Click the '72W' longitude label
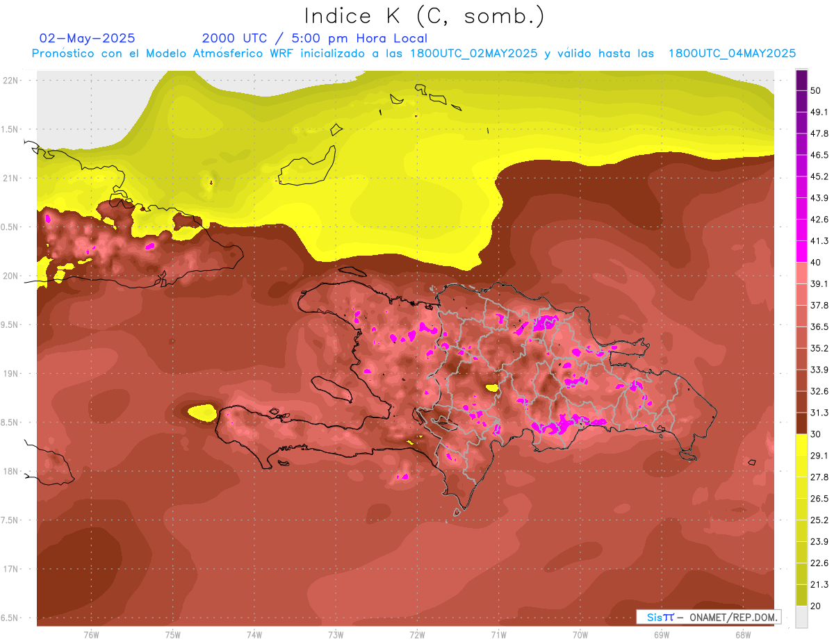834x644 pixels. [417, 635]
